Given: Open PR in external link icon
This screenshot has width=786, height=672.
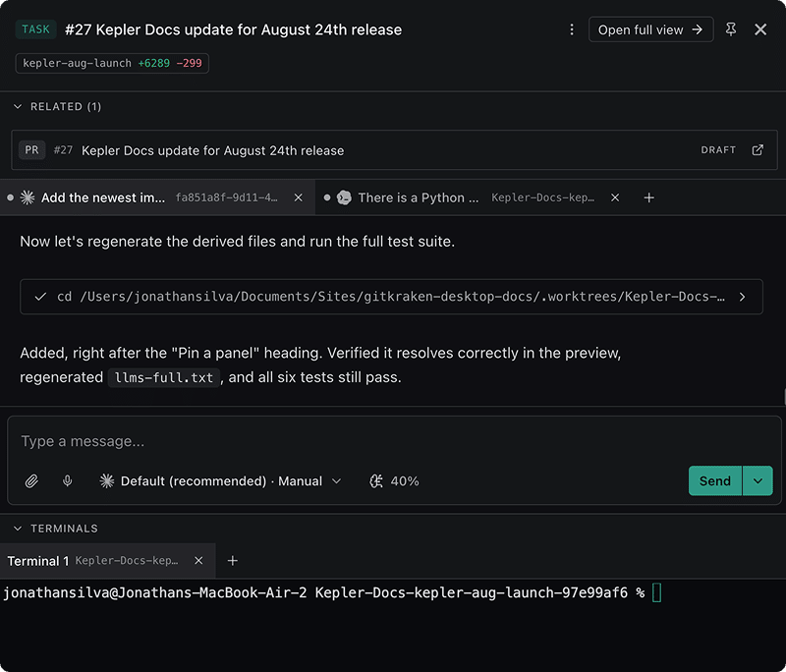Looking at the screenshot, I should (758, 150).
